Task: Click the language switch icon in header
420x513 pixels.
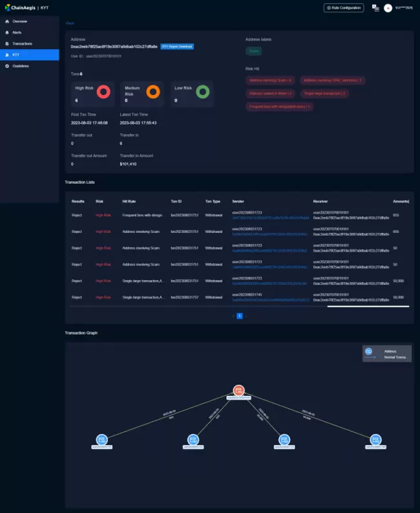Action: point(375,8)
